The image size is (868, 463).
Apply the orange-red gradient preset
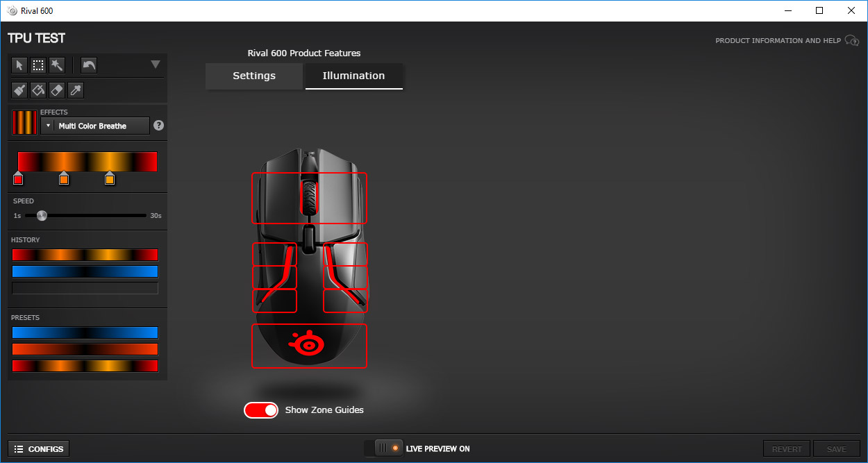[85, 349]
